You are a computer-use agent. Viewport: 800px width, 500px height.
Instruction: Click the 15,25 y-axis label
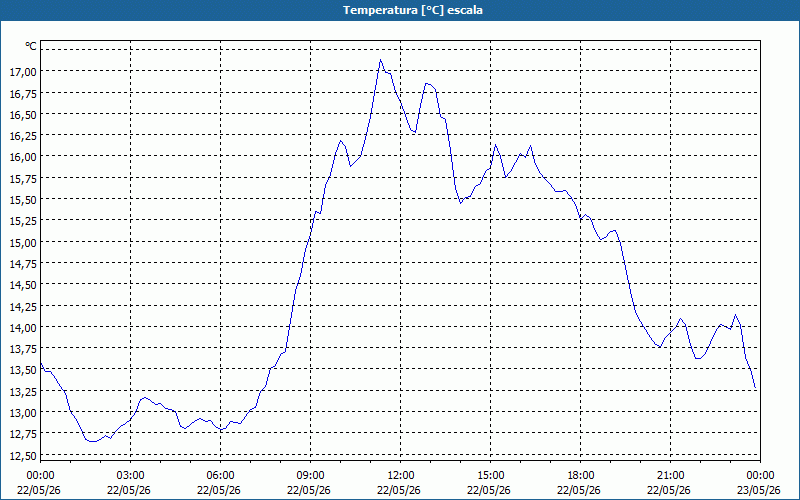point(23,221)
